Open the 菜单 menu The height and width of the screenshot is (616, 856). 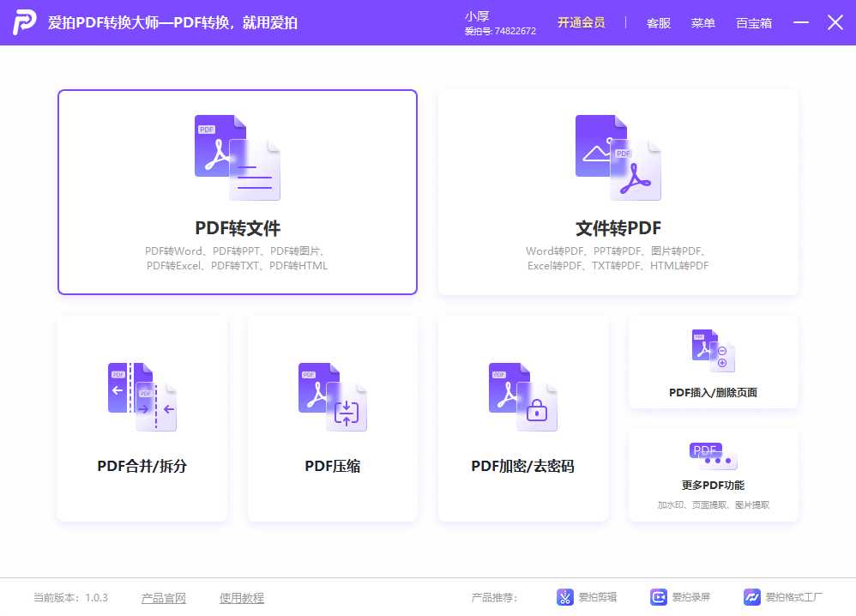tap(703, 23)
